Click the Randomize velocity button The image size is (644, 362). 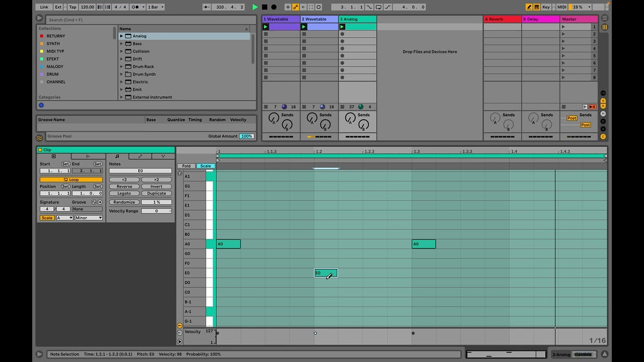[x=124, y=202]
